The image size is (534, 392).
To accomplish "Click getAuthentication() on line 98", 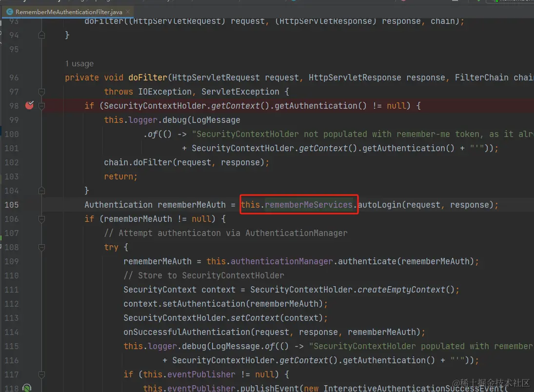I will [321, 106].
